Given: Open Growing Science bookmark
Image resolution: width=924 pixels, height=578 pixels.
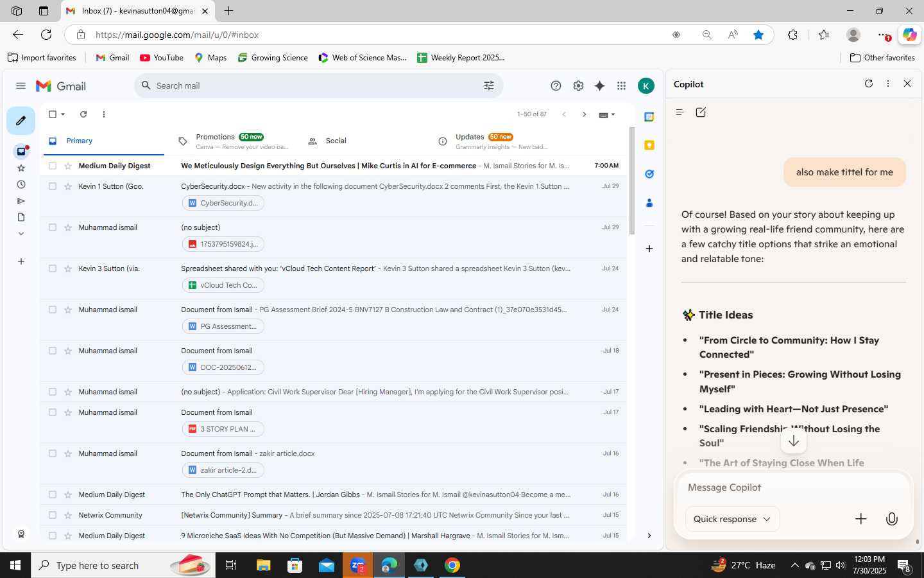Looking at the screenshot, I should (x=273, y=58).
